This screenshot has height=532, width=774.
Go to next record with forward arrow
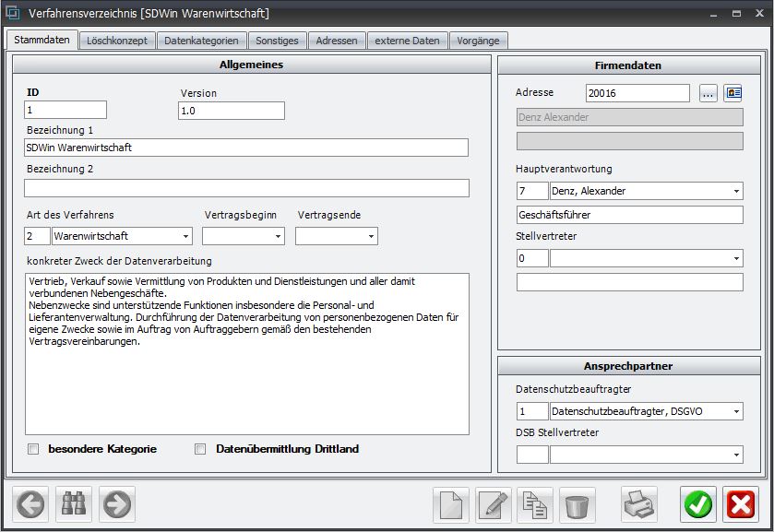pyautogui.click(x=117, y=504)
